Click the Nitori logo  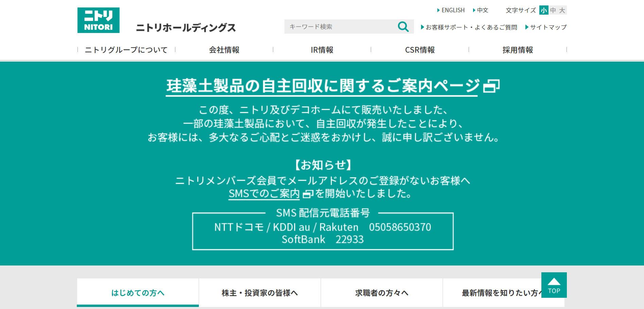(99, 20)
